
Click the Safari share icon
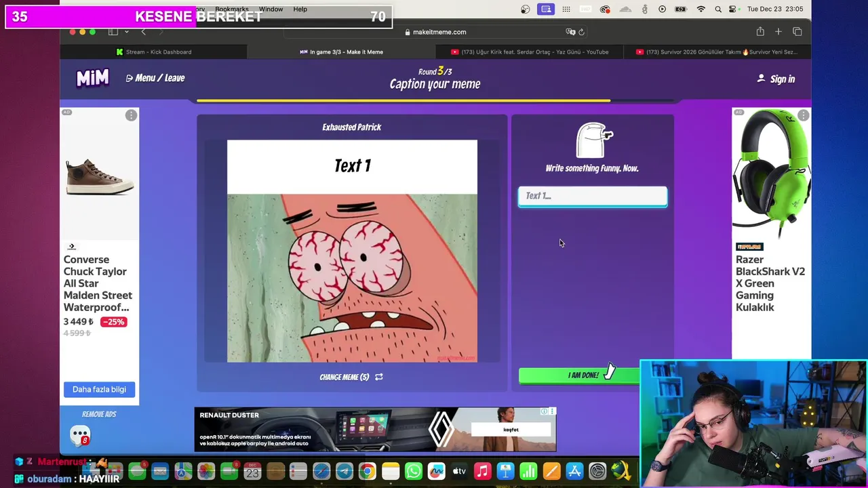(760, 32)
